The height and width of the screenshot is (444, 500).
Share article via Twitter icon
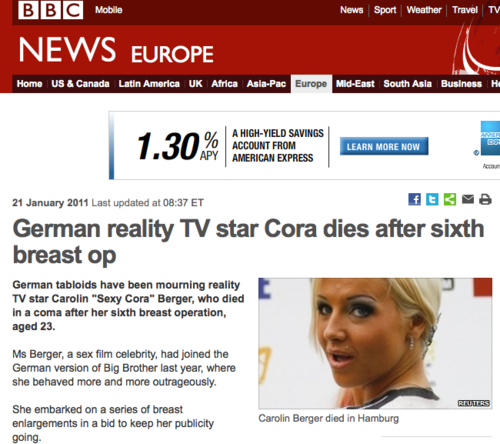tap(432, 199)
